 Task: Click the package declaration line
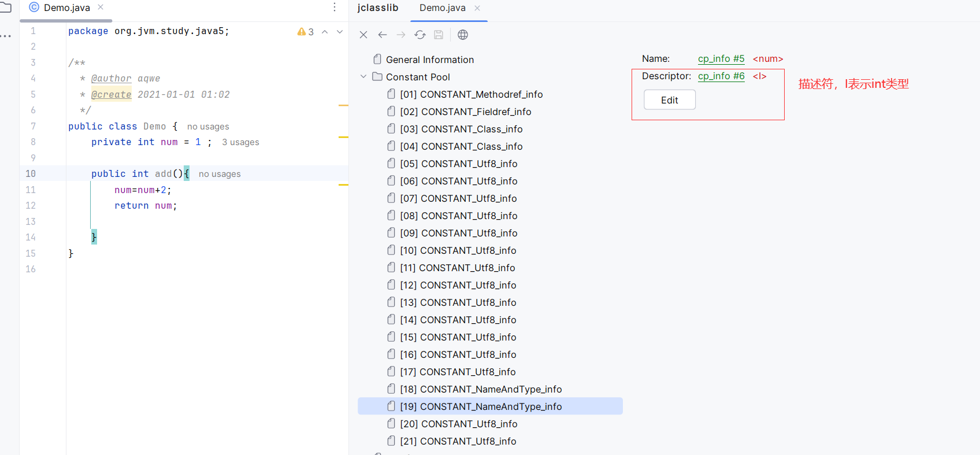149,31
